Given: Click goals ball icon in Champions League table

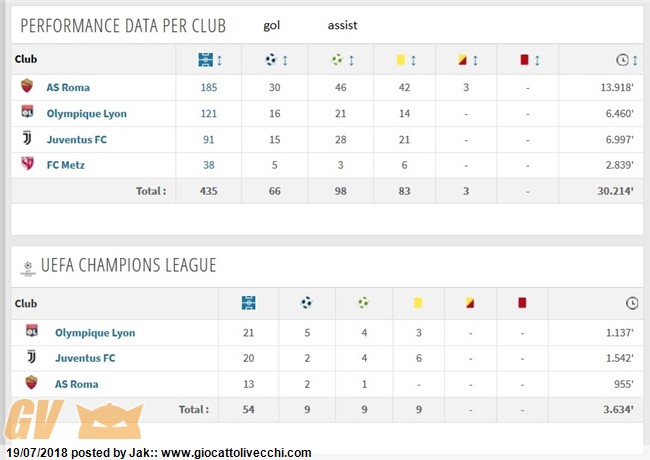Looking at the screenshot, I should [x=306, y=303].
